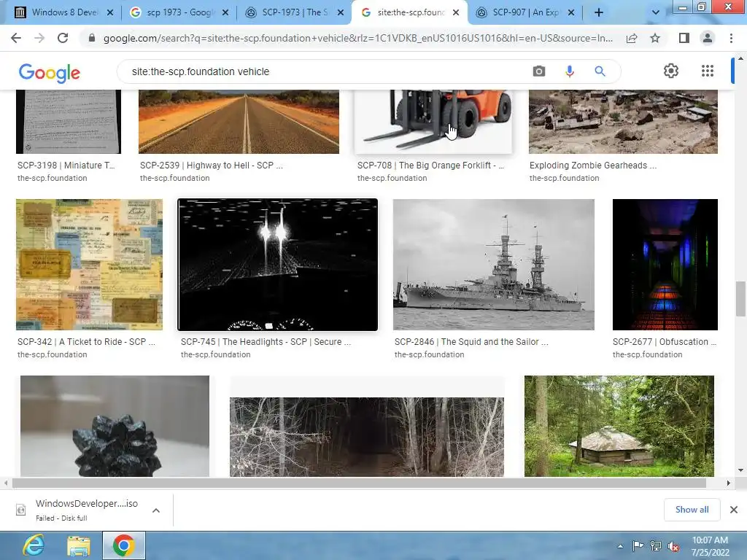
Task: Click the URL address bar
Action: [x=357, y=38]
